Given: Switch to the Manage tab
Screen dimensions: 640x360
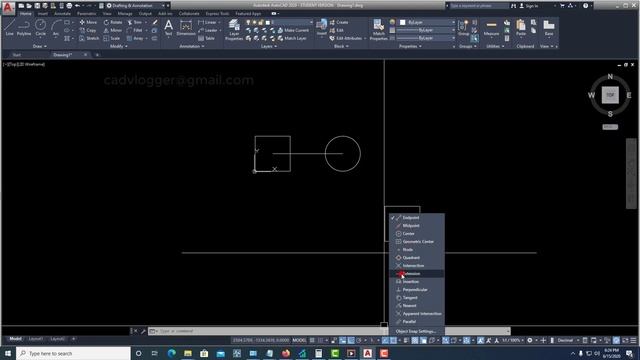Looking at the screenshot, I should click(x=125, y=13).
